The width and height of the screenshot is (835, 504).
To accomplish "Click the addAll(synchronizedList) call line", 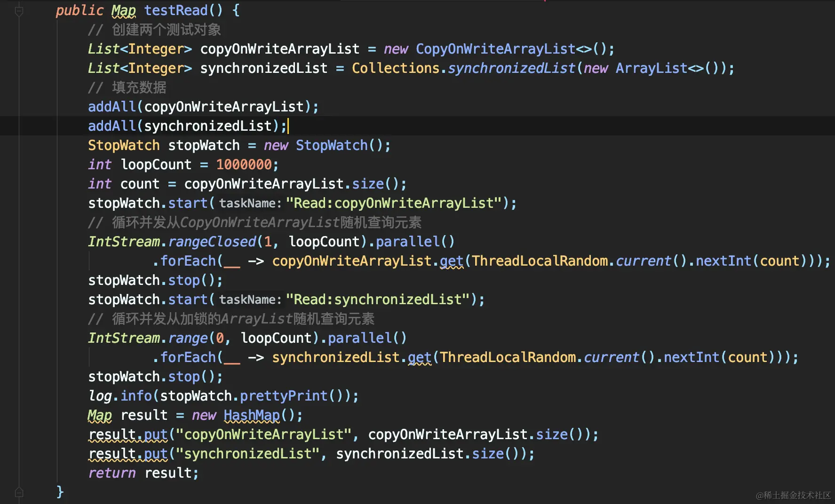I will [x=187, y=126].
